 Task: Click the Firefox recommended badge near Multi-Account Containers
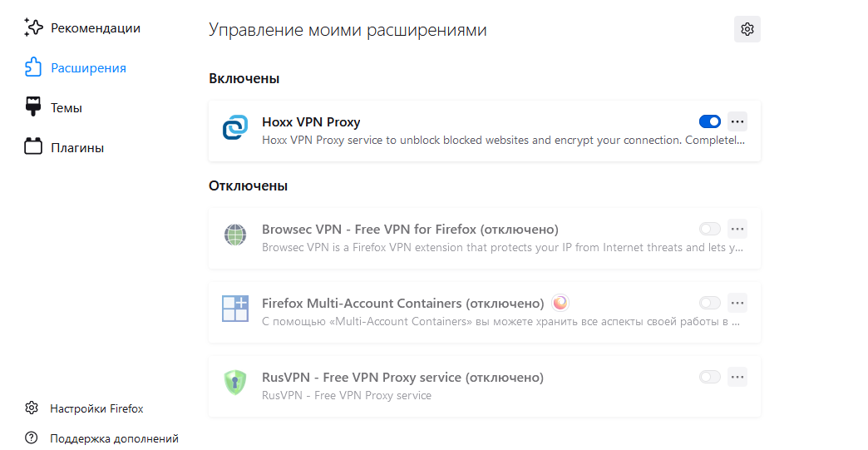[x=560, y=303]
